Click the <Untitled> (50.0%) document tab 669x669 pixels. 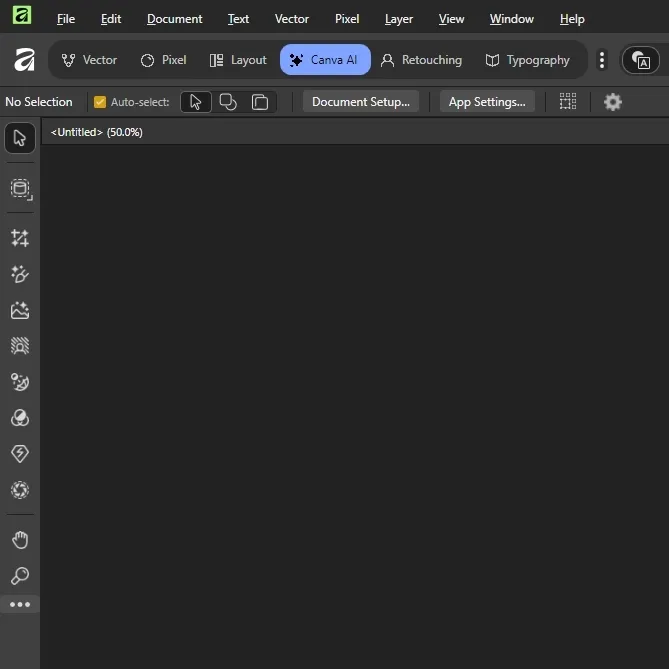tap(97, 132)
